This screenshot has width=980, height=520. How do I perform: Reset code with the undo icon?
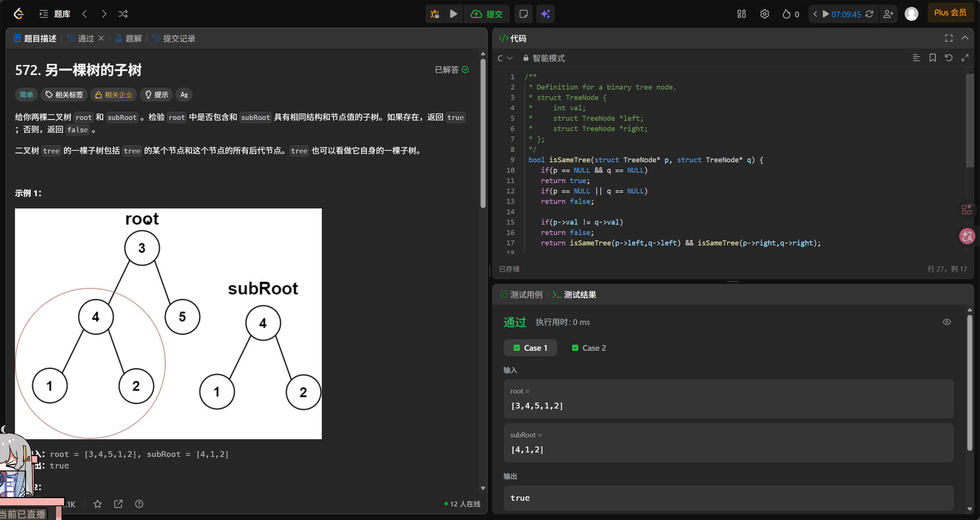point(948,58)
